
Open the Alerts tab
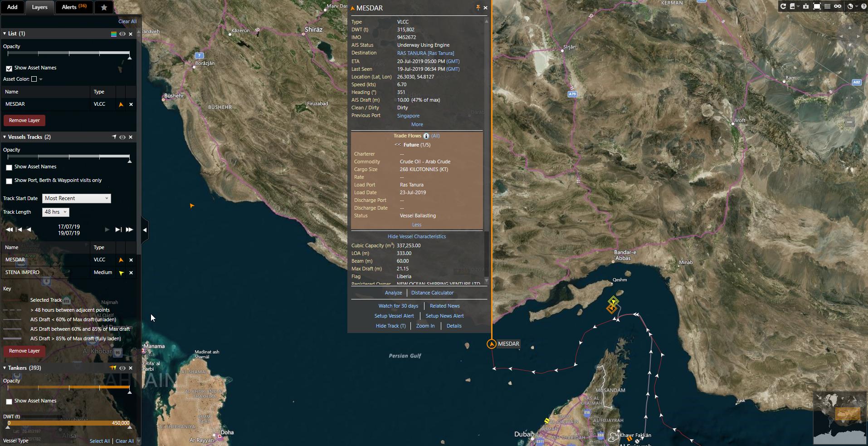[74, 7]
